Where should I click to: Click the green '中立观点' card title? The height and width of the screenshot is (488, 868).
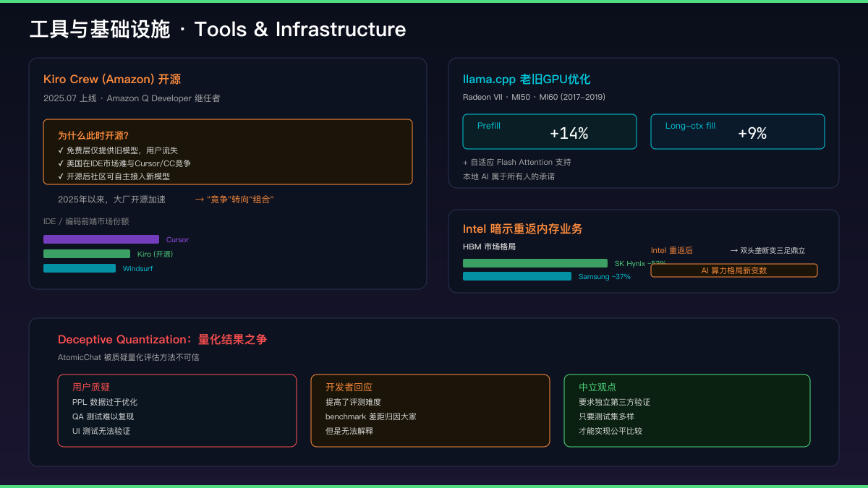[597, 388]
